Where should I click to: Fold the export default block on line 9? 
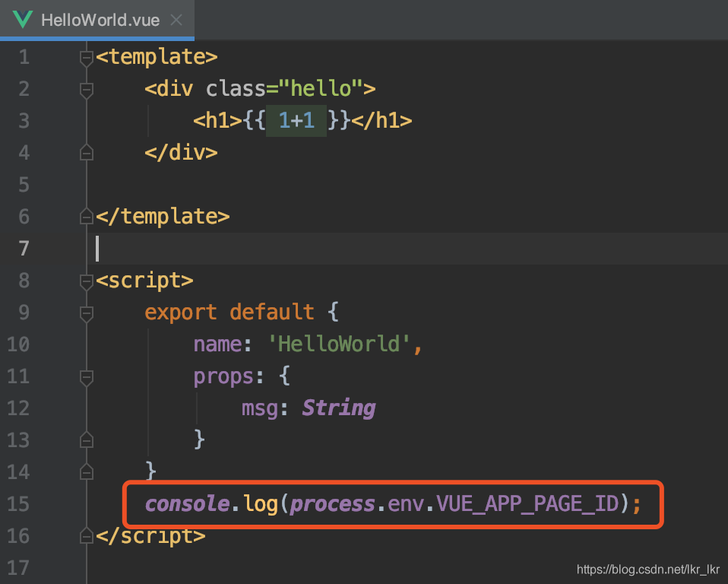87,313
